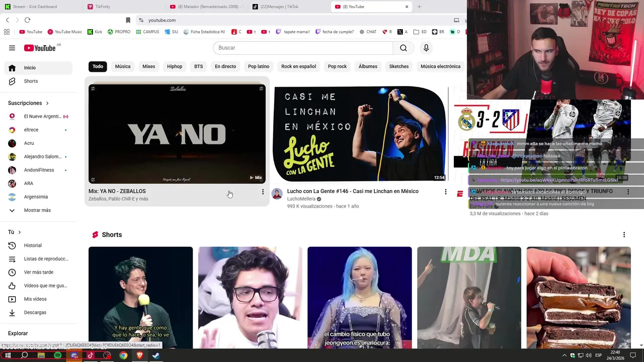
Task: Play the Mix: YA NO thumbnail
Action: coord(177,134)
